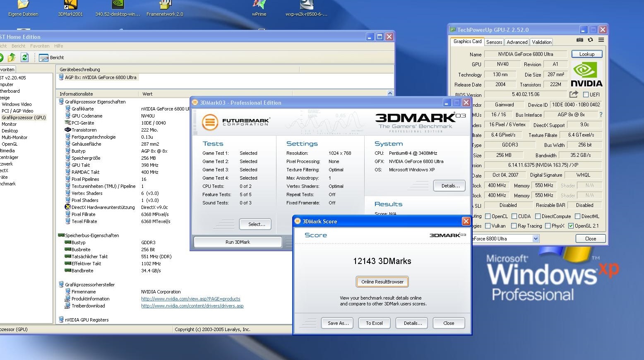Viewport: 644px width, 360px height.
Task: Click the nVIDIA GPU Registers row icon
Action: point(61,319)
